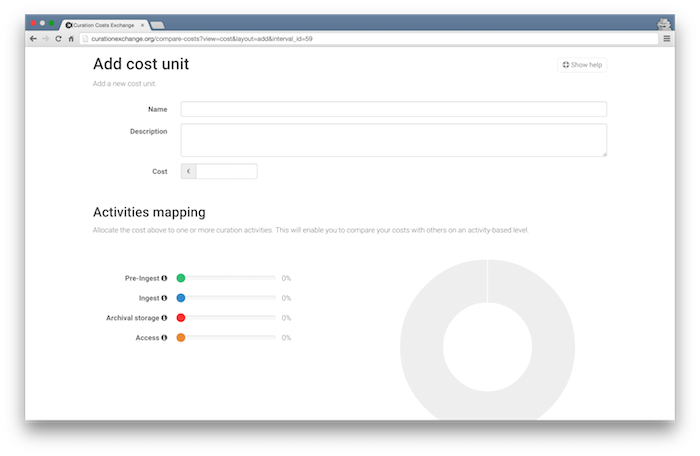Reload the page with refresh icon
Image resolution: width=700 pixels, height=456 pixels.
(x=58, y=38)
